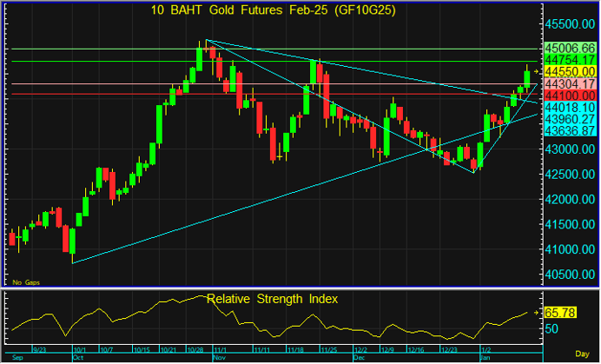
Task: Select the red 44100.00 price level tag
Action: click(x=570, y=95)
